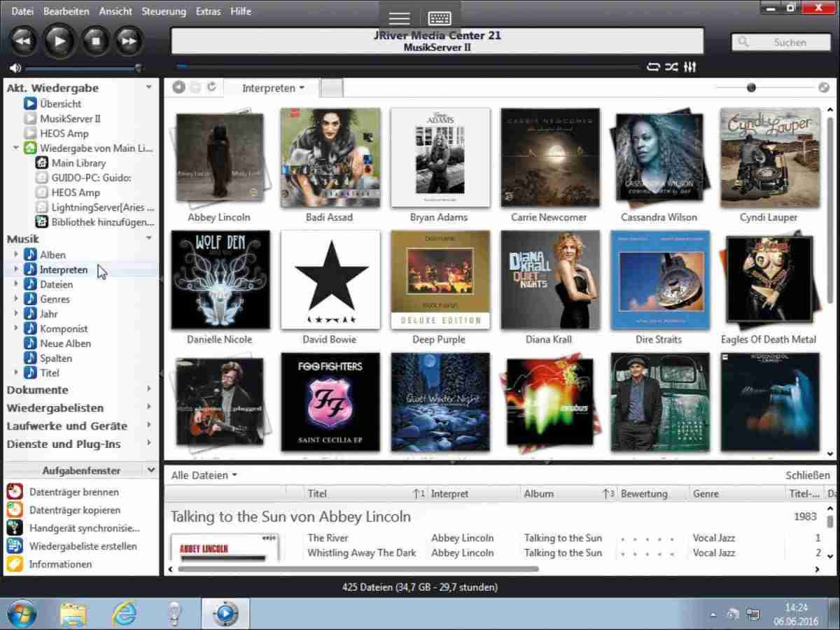Expand the Jahr tree node
Screen dimensions: 840x630
click(16, 314)
